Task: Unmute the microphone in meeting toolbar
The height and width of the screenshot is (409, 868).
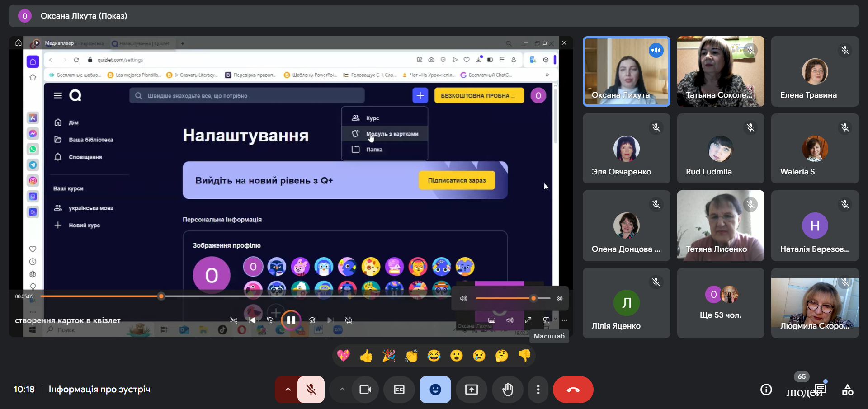Action: click(311, 390)
